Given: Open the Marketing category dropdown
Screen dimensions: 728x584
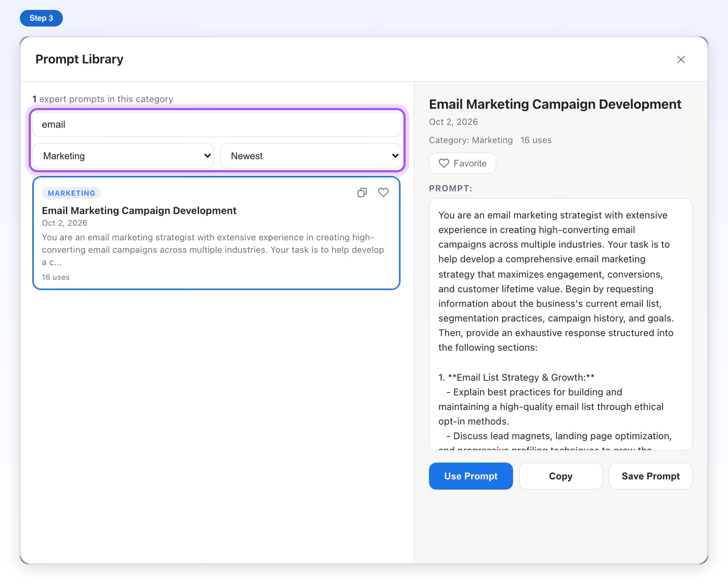Looking at the screenshot, I should click(x=123, y=156).
